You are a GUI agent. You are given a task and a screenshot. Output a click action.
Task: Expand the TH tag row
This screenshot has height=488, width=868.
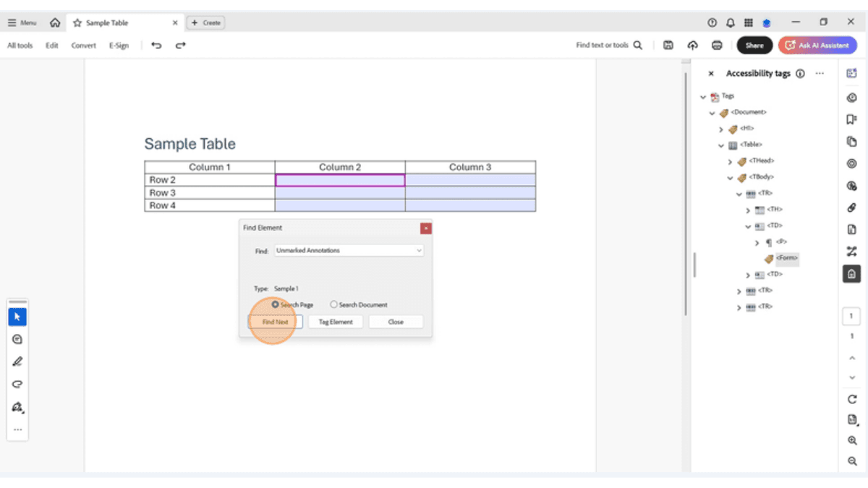[x=749, y=210]
